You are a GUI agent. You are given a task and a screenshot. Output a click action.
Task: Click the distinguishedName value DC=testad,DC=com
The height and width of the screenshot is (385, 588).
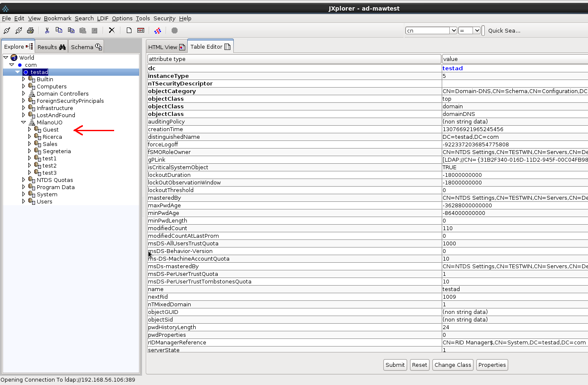(515, 137)
